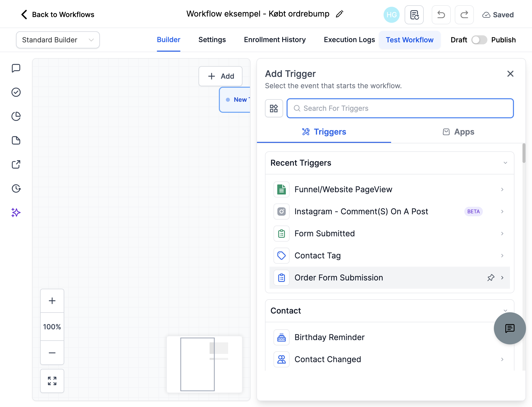
Task: Click the external link sidebar icon
Action: [x=16, y=164]
